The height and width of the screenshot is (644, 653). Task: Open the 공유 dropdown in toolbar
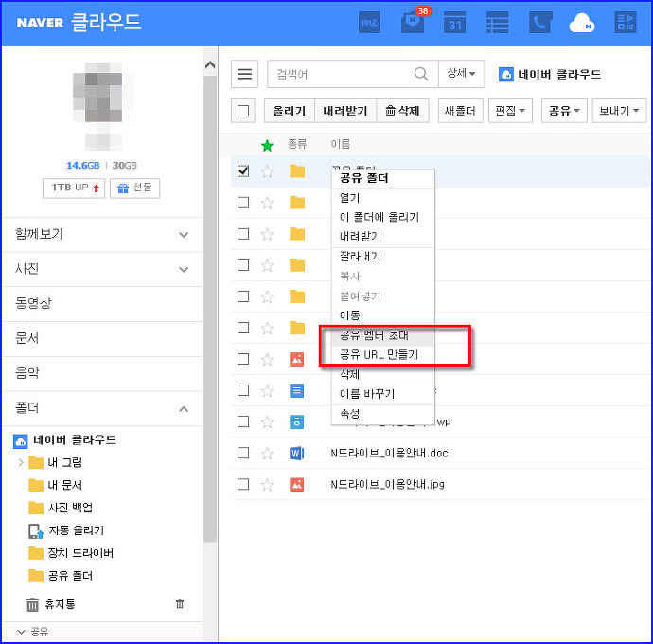564,111
